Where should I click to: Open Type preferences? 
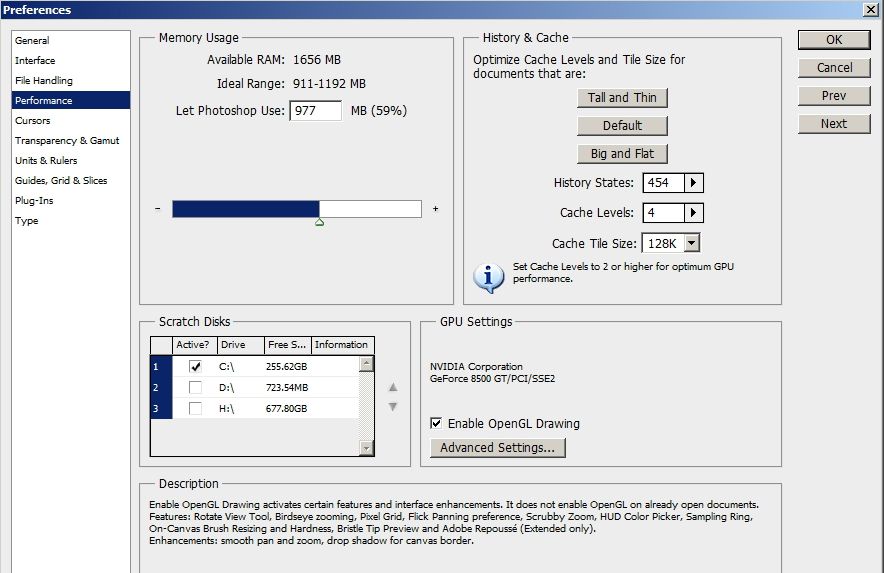70,221
